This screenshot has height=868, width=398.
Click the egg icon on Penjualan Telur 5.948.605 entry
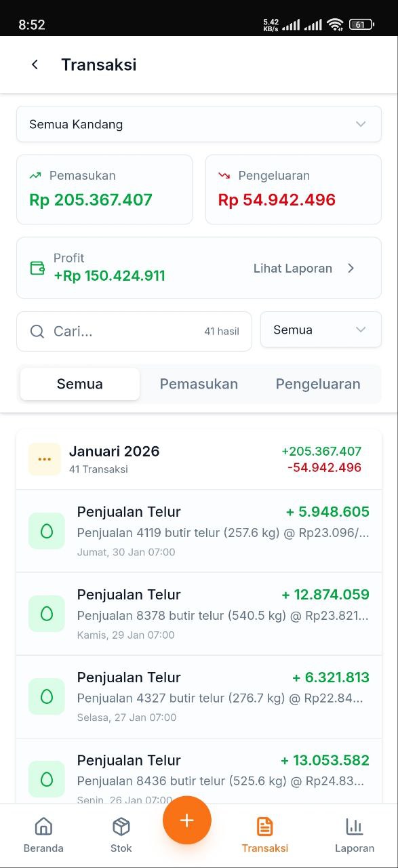point(46,531)
